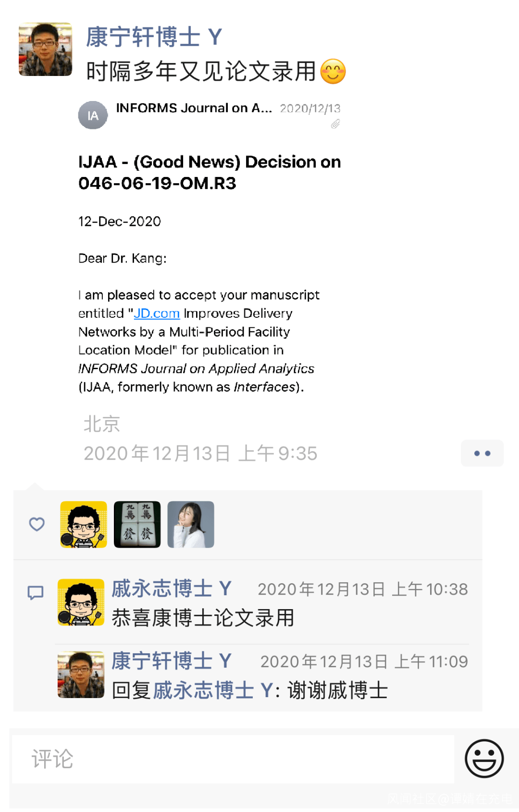Tap the mahjong tiles liker avatar
Screen dimensions: 519x812
(137, 525)
